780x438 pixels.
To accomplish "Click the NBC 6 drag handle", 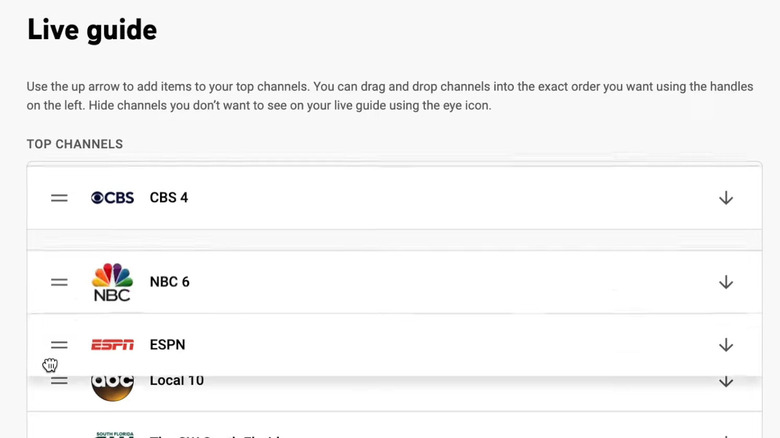I will click(59, 282).
